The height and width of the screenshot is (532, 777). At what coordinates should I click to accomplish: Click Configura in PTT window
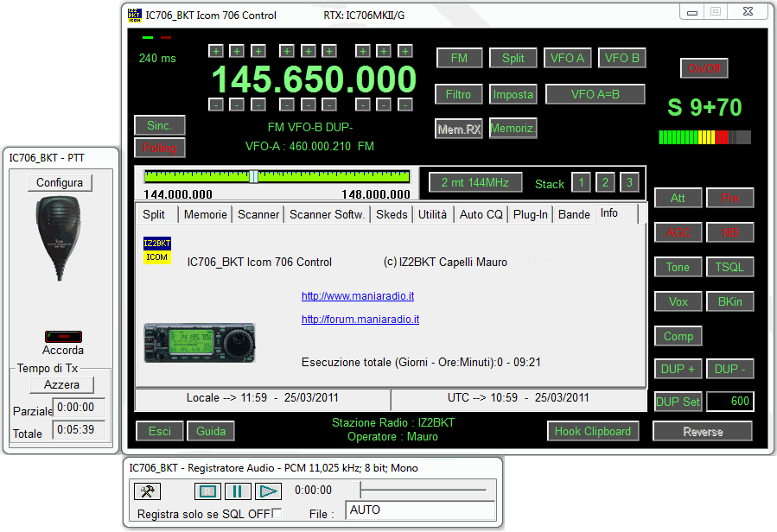(60, 183)
